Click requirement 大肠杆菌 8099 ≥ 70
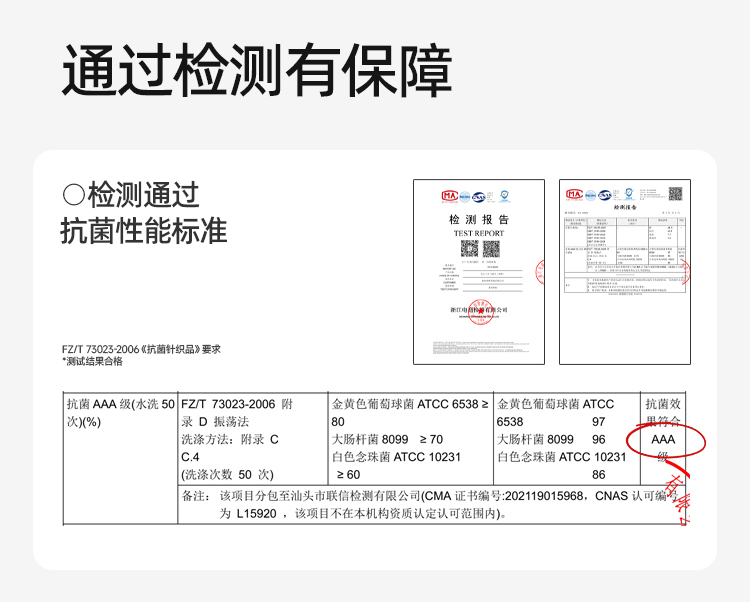The height and width of the screenshot is (602, 750). click(387, 439)
